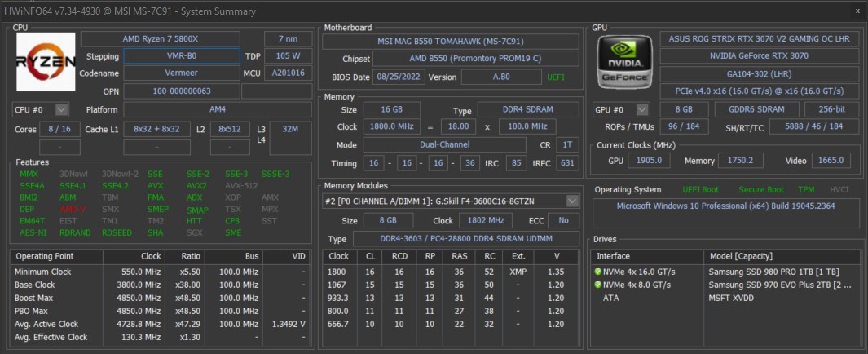Select the Avg. Effective Clock row

(161, 337)
